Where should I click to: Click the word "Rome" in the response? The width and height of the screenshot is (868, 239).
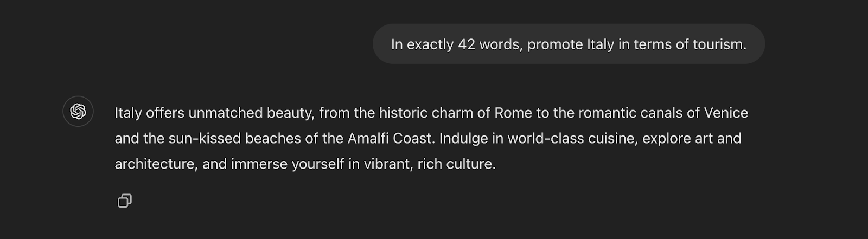[x=513, y=113]
